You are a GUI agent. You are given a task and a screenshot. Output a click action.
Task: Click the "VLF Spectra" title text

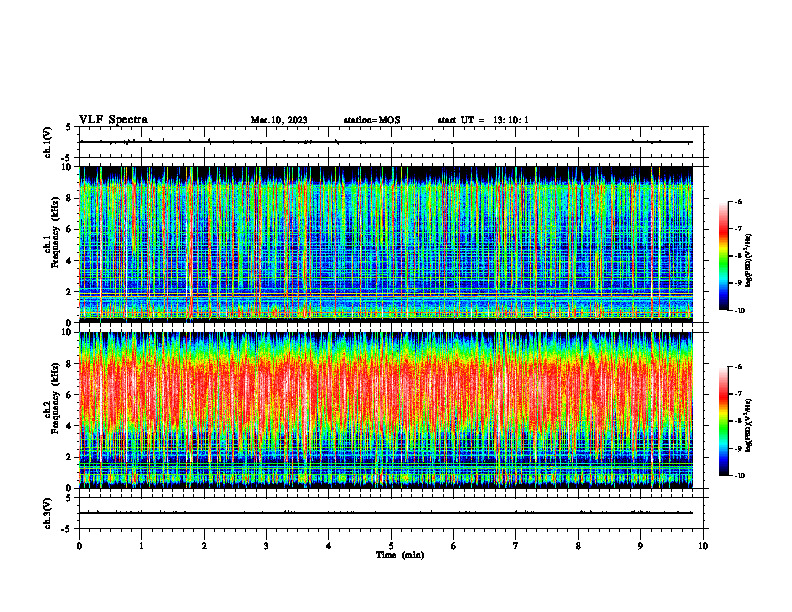coord(113,120)
